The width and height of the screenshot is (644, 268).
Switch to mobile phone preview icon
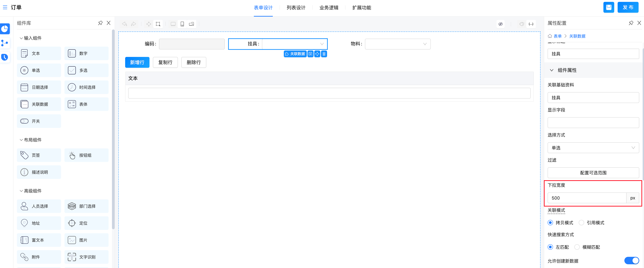(x=182, y=24)
